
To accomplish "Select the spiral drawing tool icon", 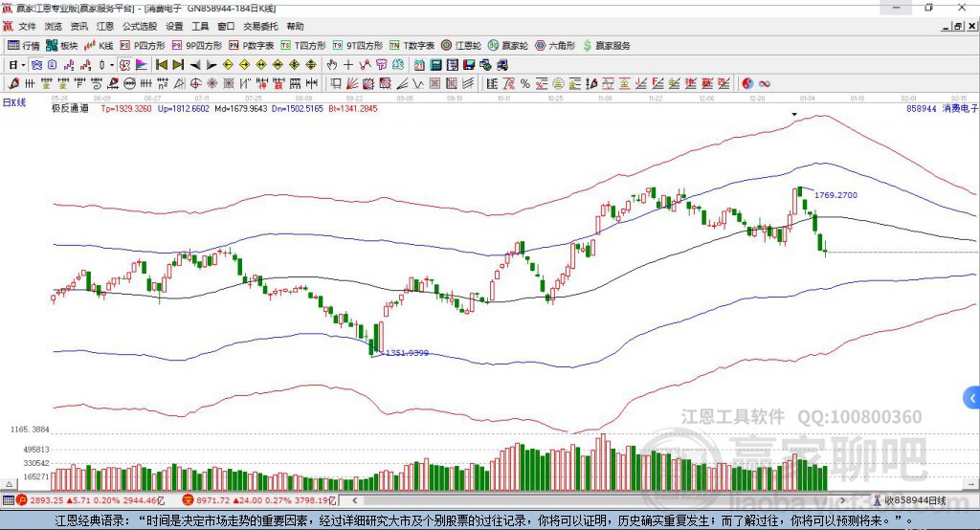I will coord(97,83).
